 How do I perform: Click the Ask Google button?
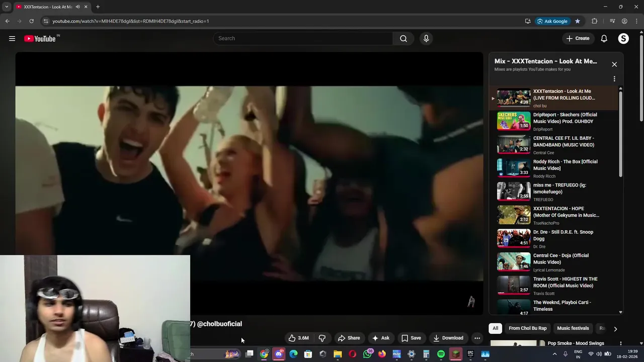pos(552,21)
